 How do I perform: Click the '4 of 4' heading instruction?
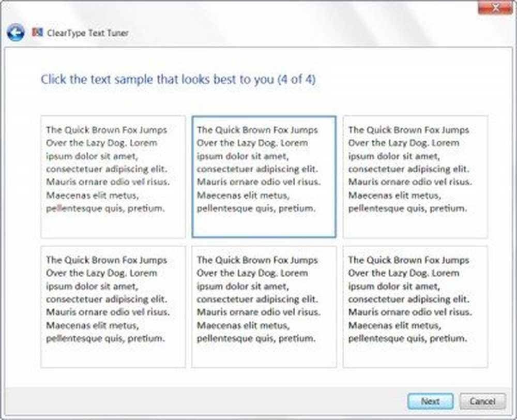178,80
